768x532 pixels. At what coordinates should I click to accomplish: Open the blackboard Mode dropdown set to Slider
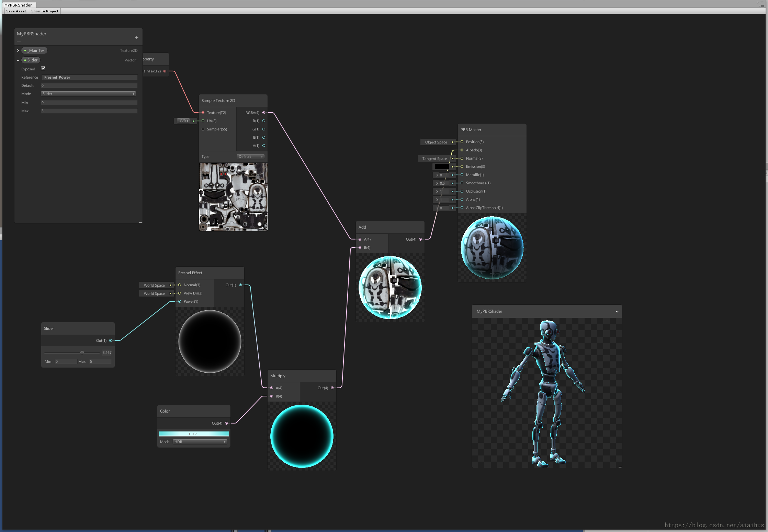pyautogui.click(x=89, y=94)
